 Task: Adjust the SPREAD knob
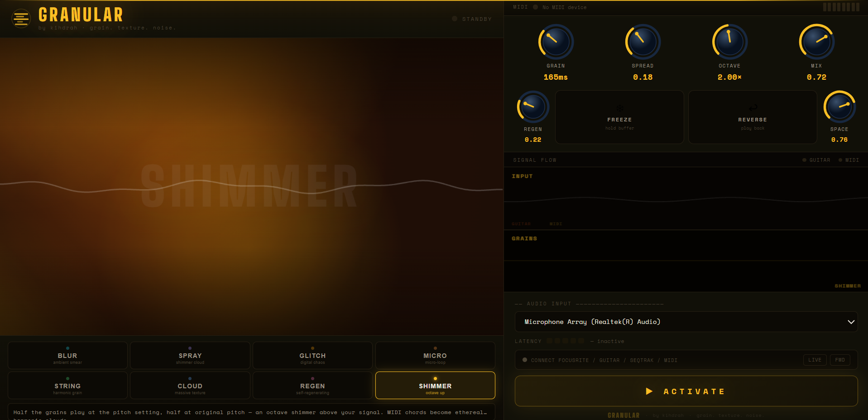coord(643,42)
